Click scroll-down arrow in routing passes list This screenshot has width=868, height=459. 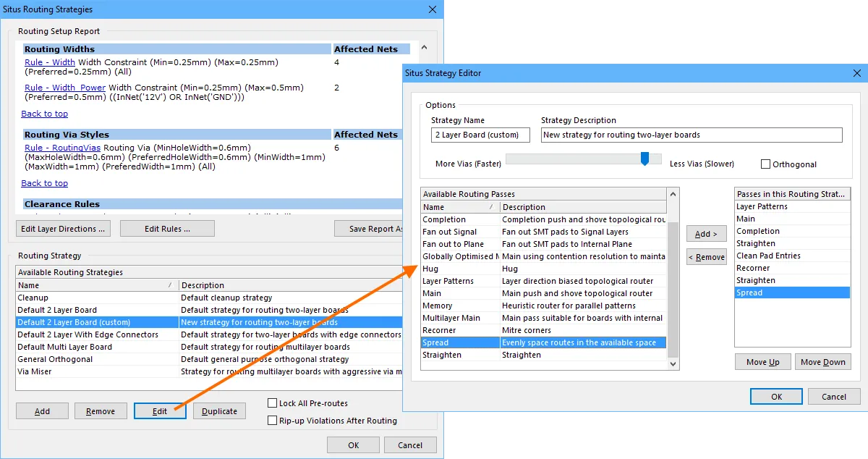tap(673, 364)
